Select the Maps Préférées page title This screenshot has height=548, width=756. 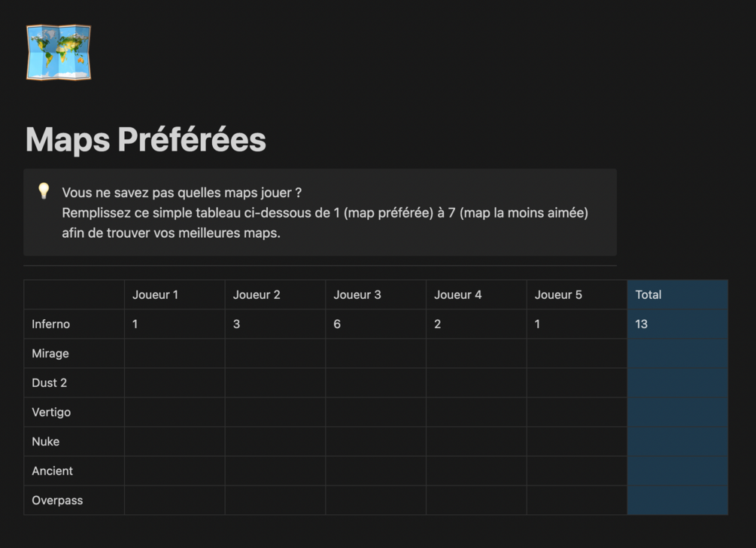tap(146, 139)
